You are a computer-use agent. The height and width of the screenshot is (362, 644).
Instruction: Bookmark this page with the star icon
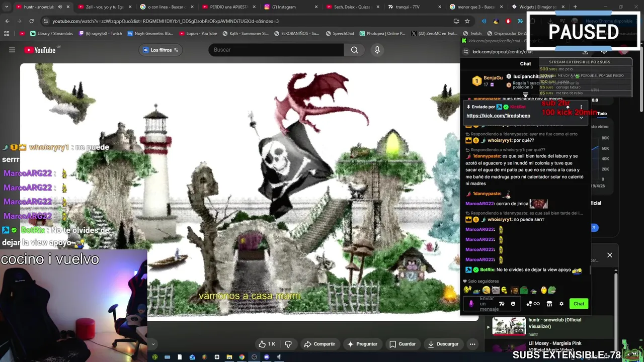467,21
